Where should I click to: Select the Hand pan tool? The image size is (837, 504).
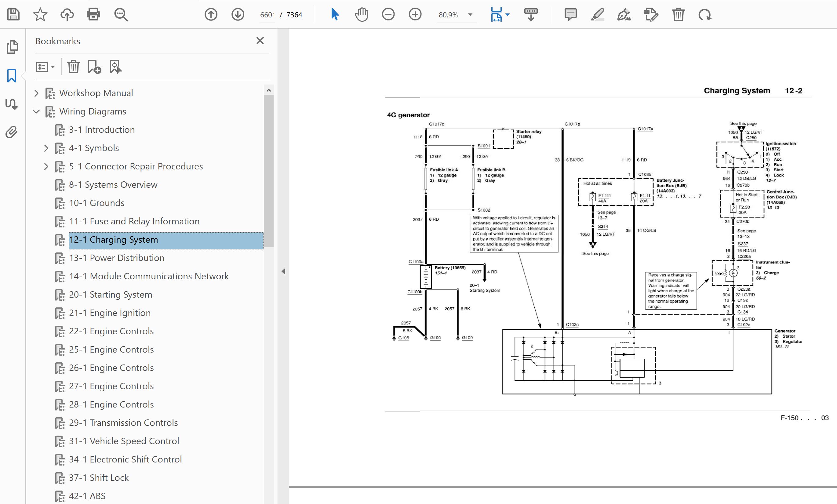click(x=362, y=15)
